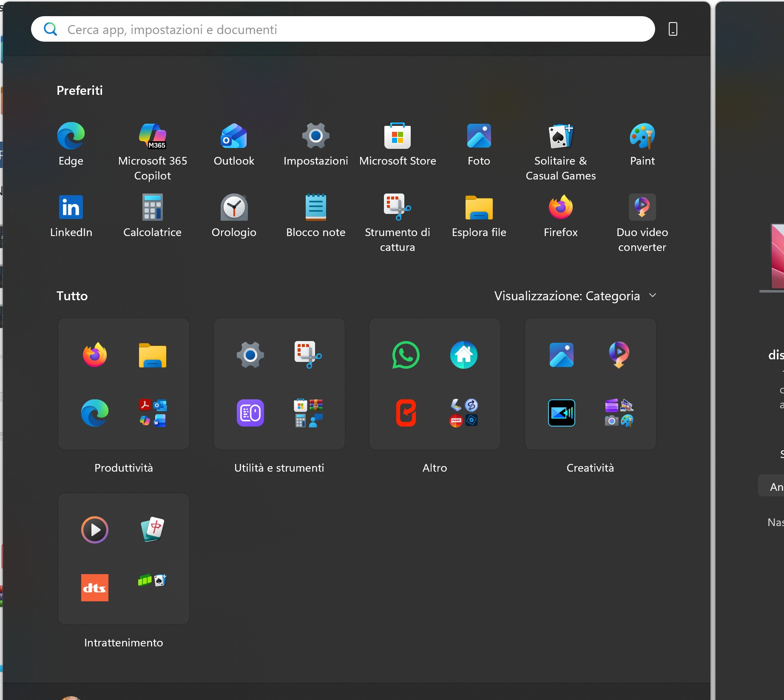
Task: Click the 'Produttività' category label
Action: click(x=124, y=468)
